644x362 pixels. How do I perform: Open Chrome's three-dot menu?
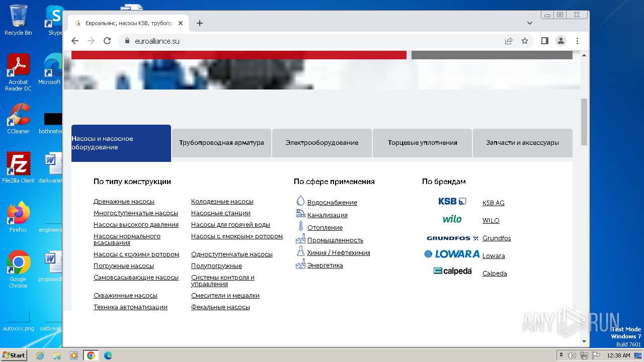tap(577, 41)
